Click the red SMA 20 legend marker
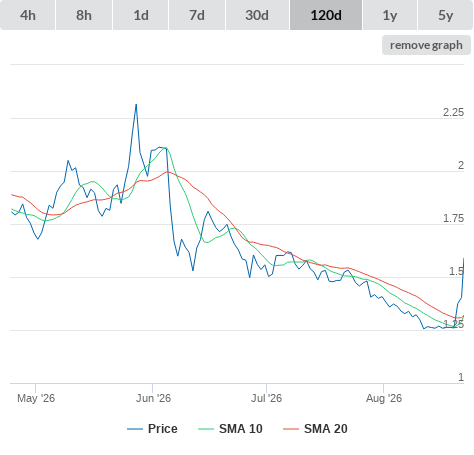Screen dimensions: 474x455 click(291, 429)
